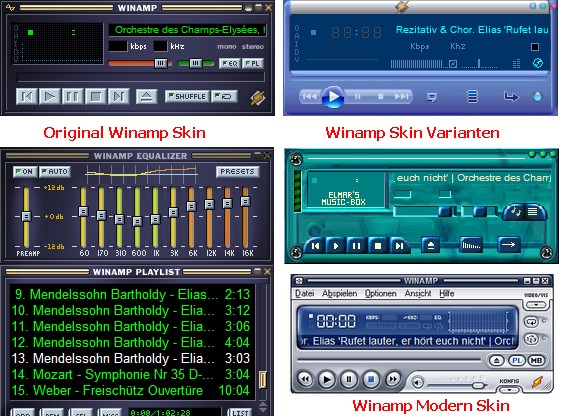
Task: Skip to next track in the classic Winamp skin
Action: tap(119, 96)
